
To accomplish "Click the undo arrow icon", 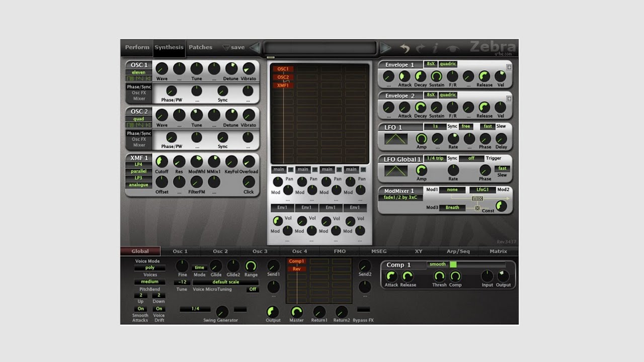I will point(405,48).
